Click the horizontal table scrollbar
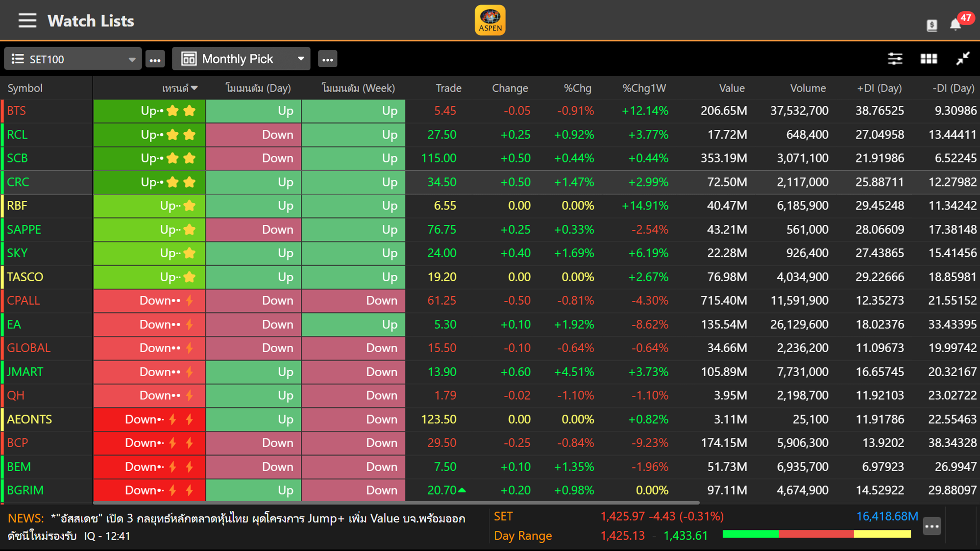Viewport: 980px width, 551px height. click(x=396, y=503)
